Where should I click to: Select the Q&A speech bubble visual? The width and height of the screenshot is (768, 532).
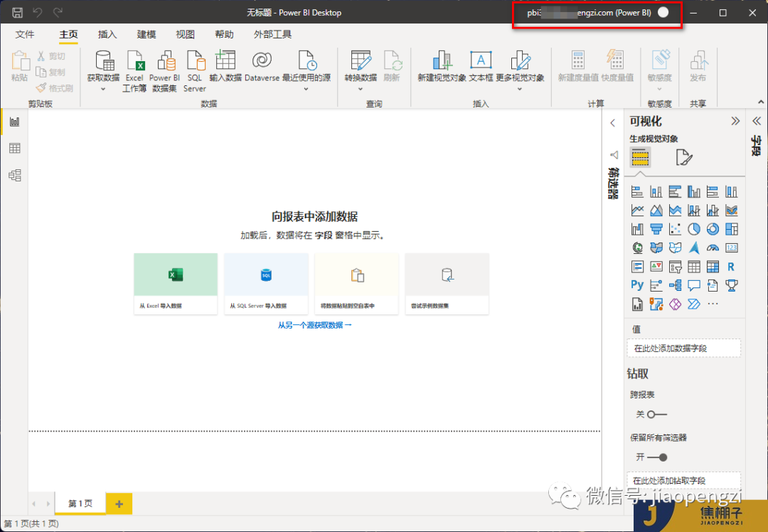point(694,285)
